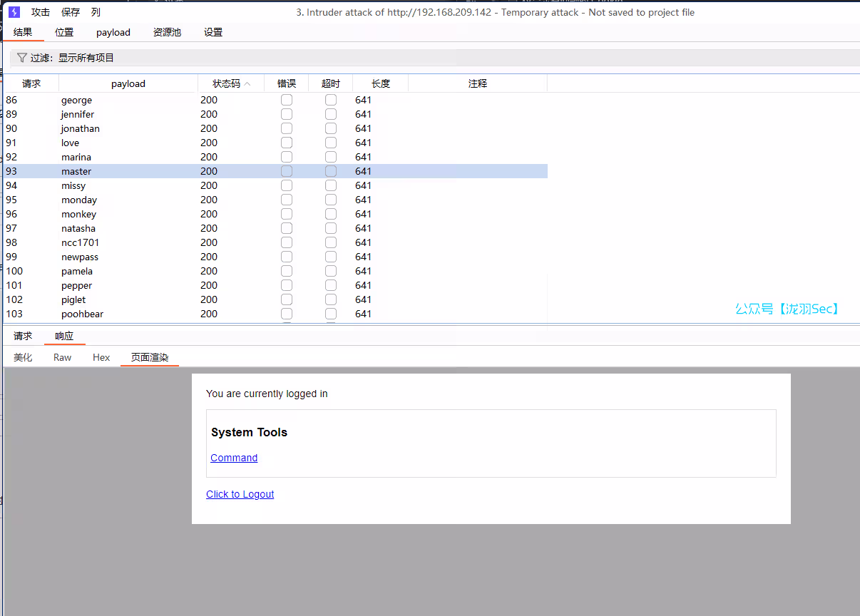Open the 攻击 menu
860x616 pixels.
click(41, 12)
